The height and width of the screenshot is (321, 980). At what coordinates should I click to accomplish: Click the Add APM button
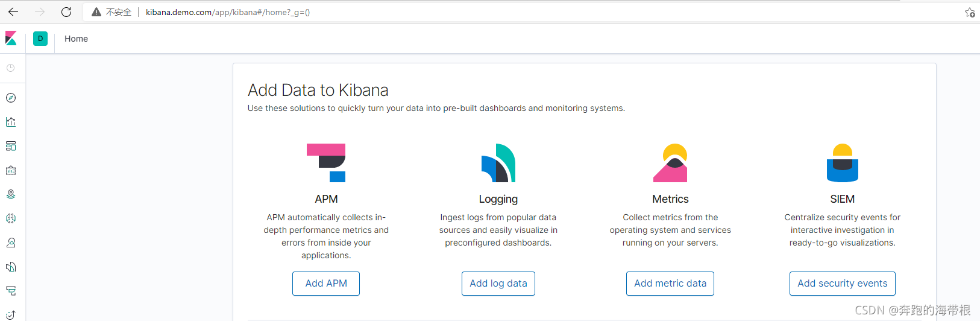326,284
